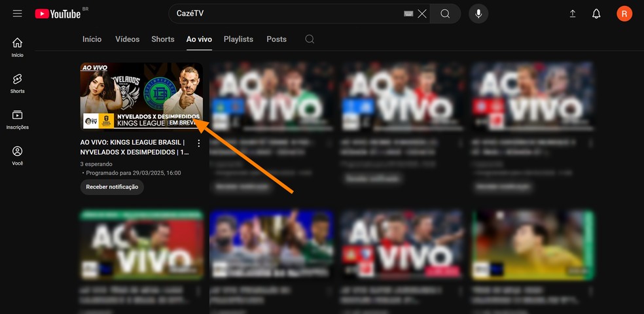Switch to the Vídeos tab
The height and width of the screenshot is (314, 644).
(x=128, y=39)
